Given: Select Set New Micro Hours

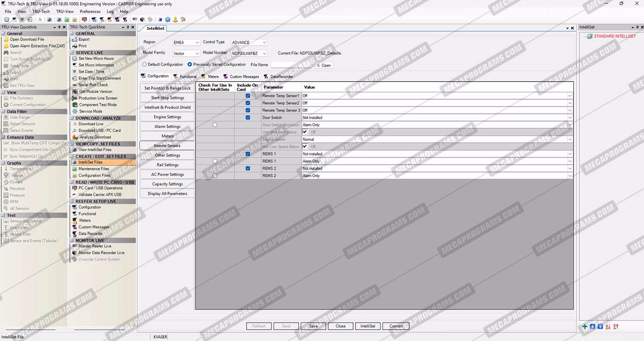Looking at the screenshot, I should click(x=96, y=58).
